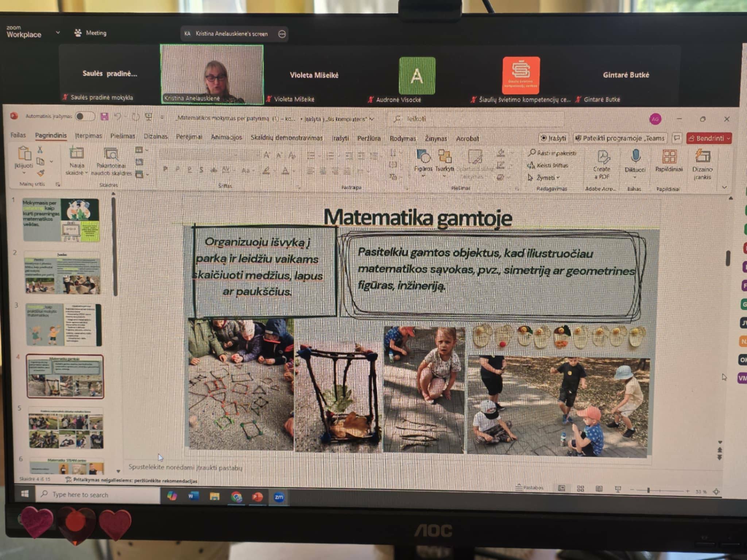This screenshot has width=747, height=560.
Task: Open the Perėjimai ribbon tab
Action: click(x=189, y=137)
